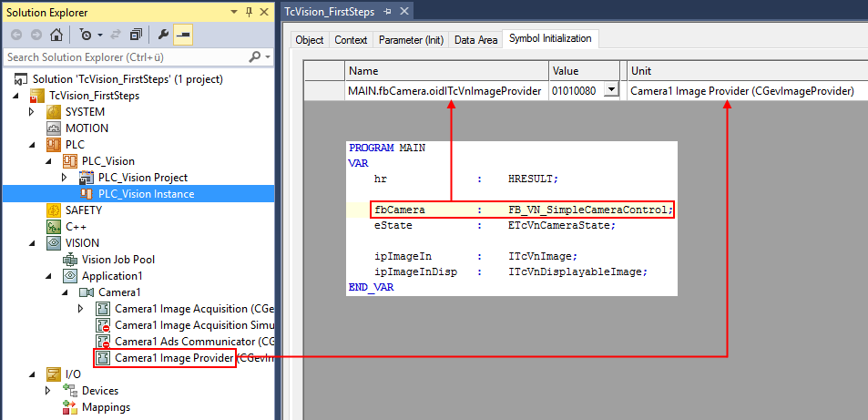The width and height of the screenshot is (868, 420).
Task: Expand the SYSTEM node
Action: (x=32, y=112)
